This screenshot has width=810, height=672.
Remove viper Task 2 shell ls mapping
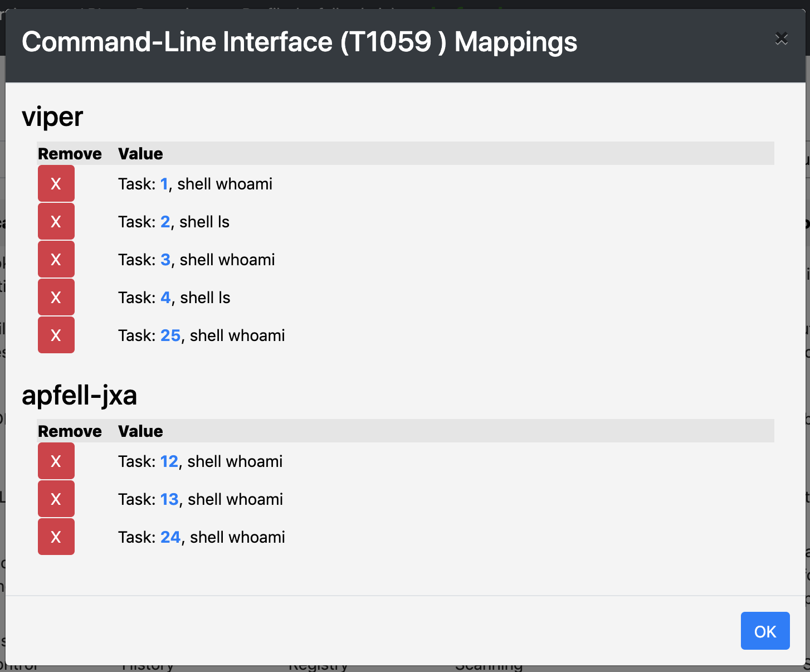(x=56, y=222)
